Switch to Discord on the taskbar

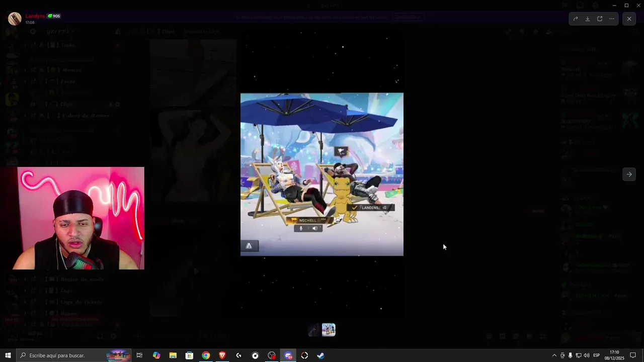(x=288, y=355)
